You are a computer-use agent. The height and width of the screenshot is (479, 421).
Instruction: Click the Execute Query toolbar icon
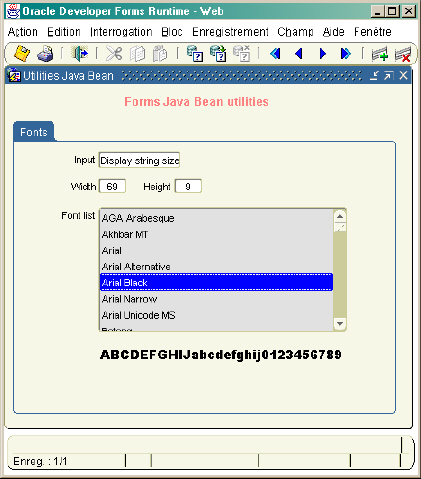click(218, 54)
